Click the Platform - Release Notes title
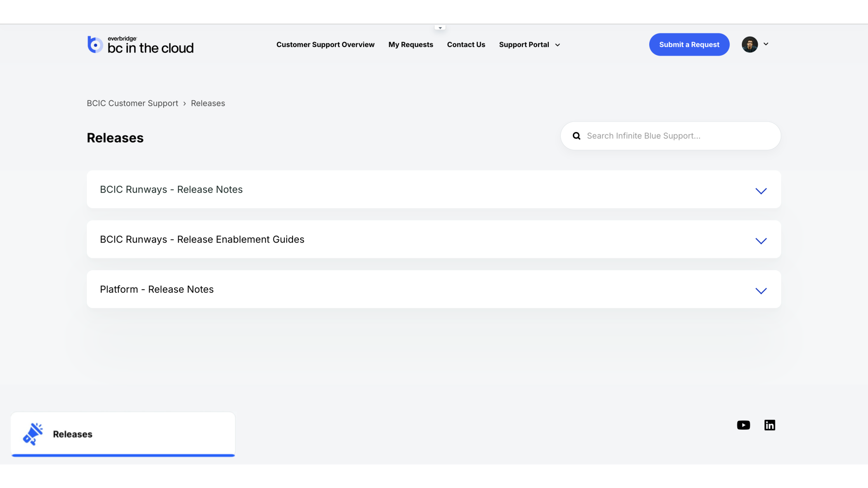The image size is (868, 488). coord(157,290)
